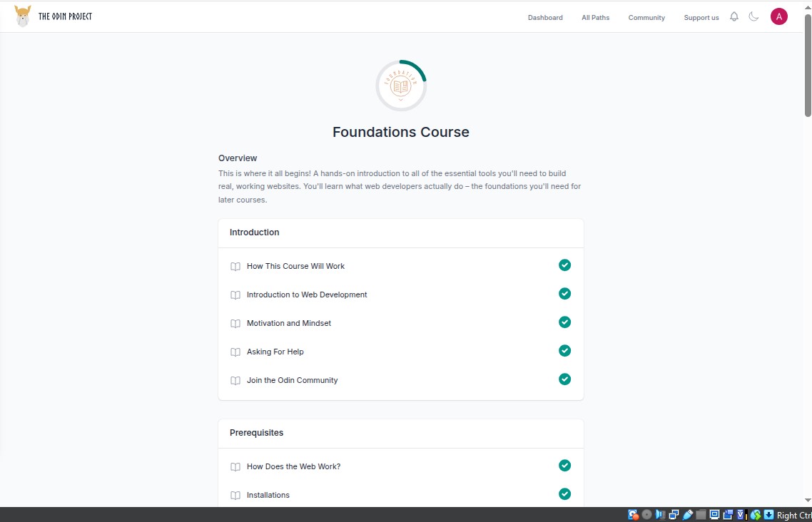Click VirtualBox recording icon
Screen dimensions: 812x522
(728, 515)
